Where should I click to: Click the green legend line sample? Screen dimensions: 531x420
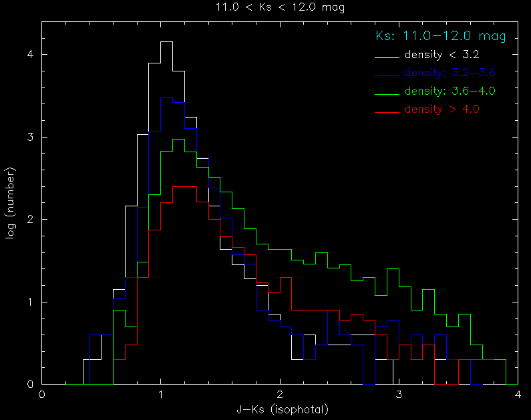pos(387,91)
